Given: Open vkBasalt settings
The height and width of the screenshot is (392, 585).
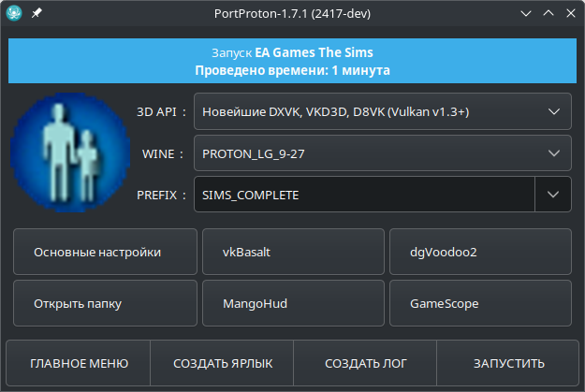Looking at the screenshot, I should (x=293, y=252).
